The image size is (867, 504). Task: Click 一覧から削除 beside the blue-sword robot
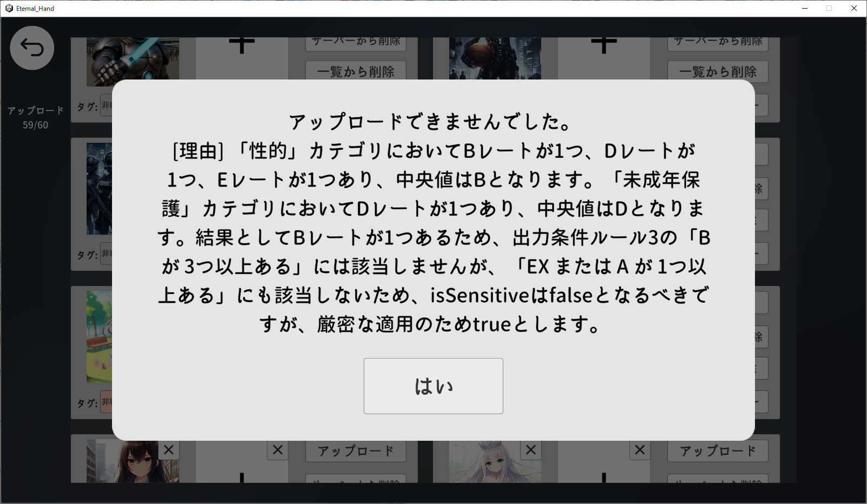(x=356, y=71)
